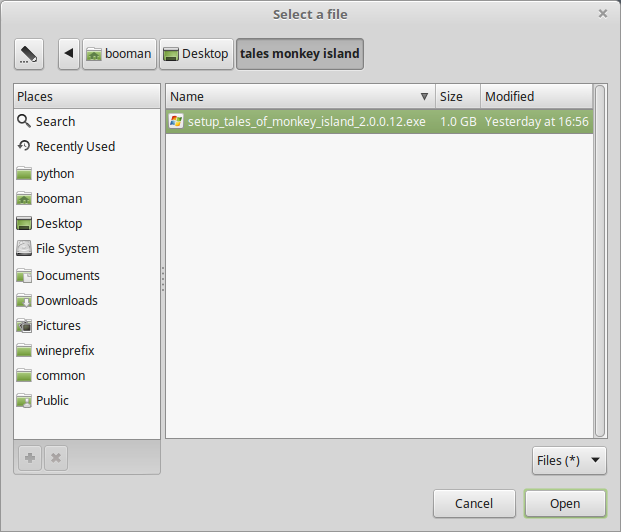Open Documents folder in Places
621x532 pixels.
[87, 275]
